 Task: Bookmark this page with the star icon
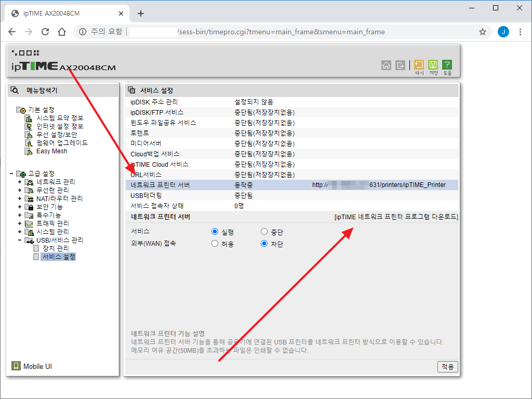pos(483,32)
